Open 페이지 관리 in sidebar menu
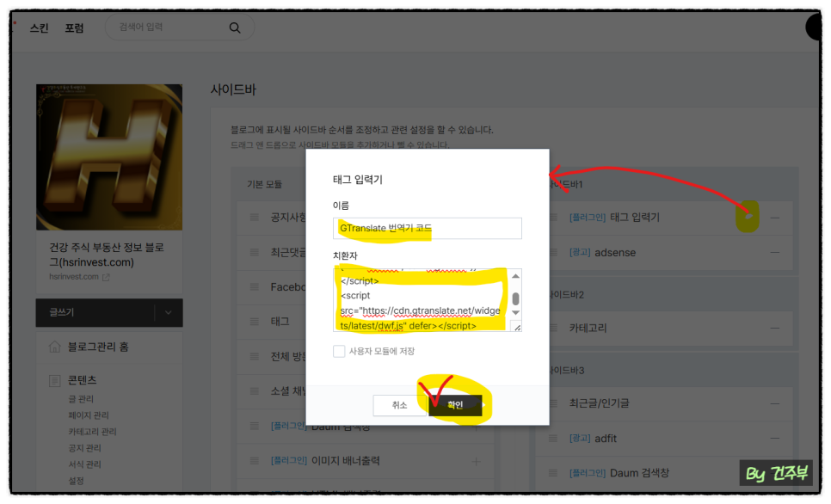The image size is (831, 504). [x=89, y=415]
